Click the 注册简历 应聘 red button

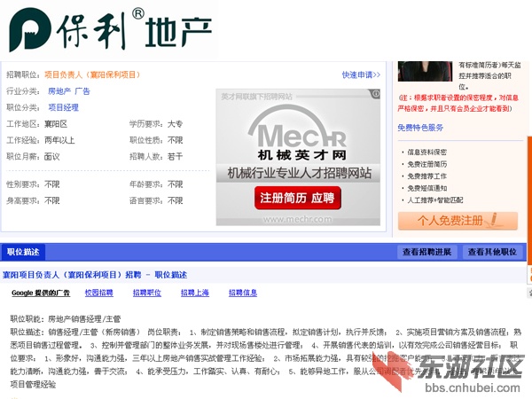pos(298,198)
